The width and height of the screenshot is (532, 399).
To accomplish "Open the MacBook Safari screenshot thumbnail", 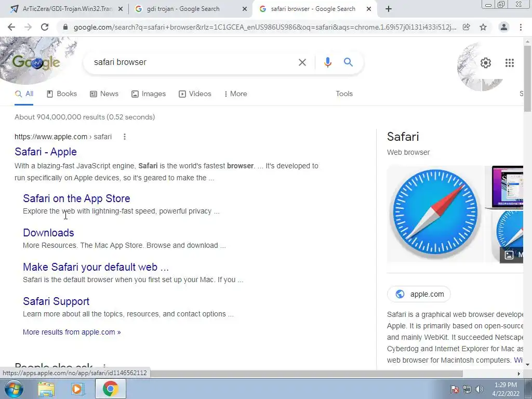I will pos(504,187).
